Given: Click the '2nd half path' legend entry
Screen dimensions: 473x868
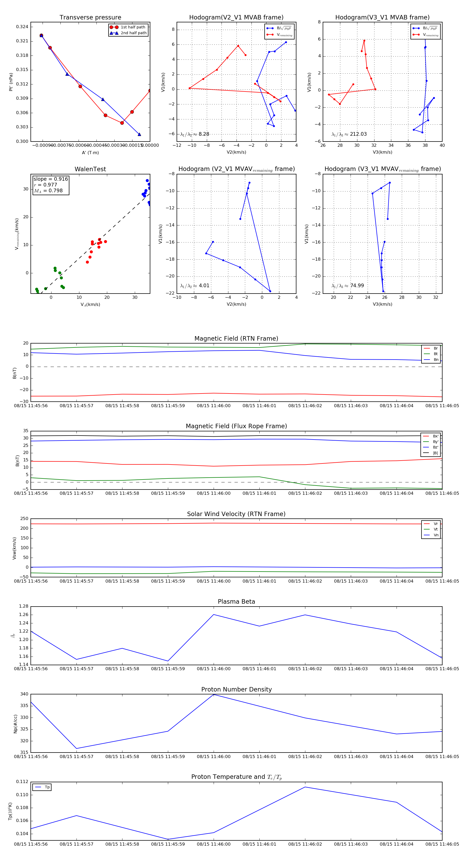Looking at the screenshot, I should pos(128,33).
